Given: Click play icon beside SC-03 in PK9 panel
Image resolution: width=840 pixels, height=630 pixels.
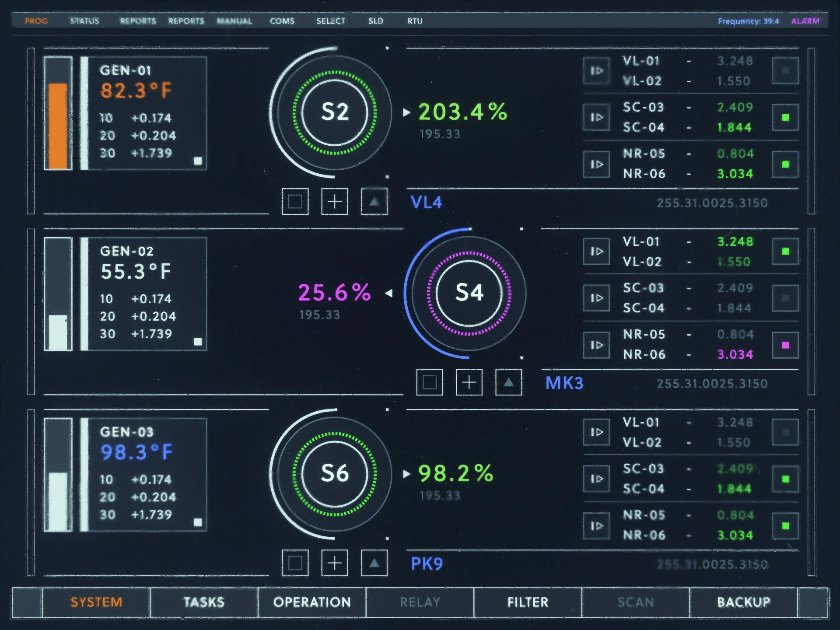Looking at the screenshot, I should pos(596,479).
